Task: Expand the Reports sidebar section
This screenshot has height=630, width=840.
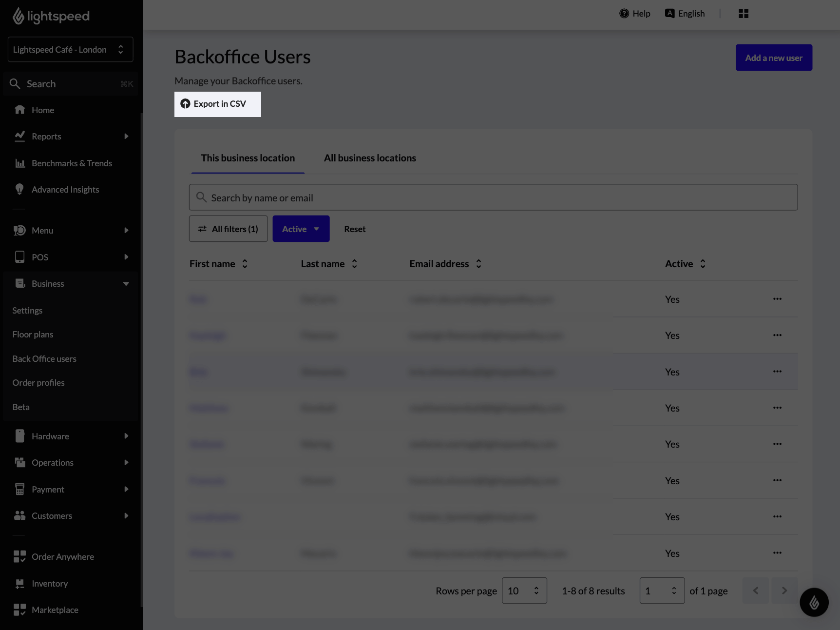Action: 126,137
